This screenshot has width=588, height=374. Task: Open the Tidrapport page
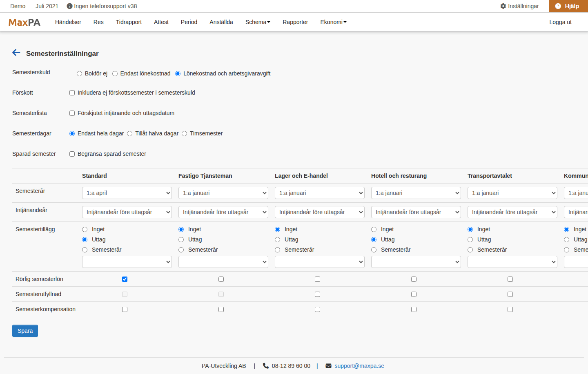(129, 22)
